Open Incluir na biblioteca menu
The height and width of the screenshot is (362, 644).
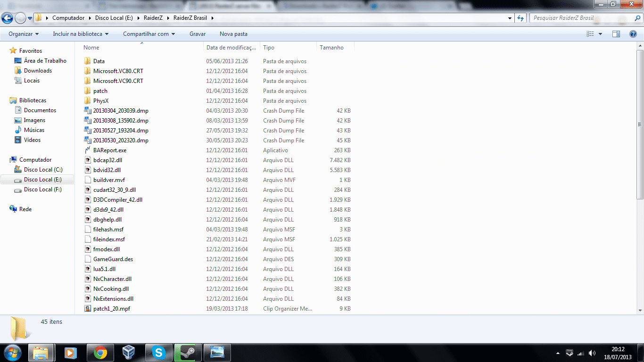coord(81,34)
